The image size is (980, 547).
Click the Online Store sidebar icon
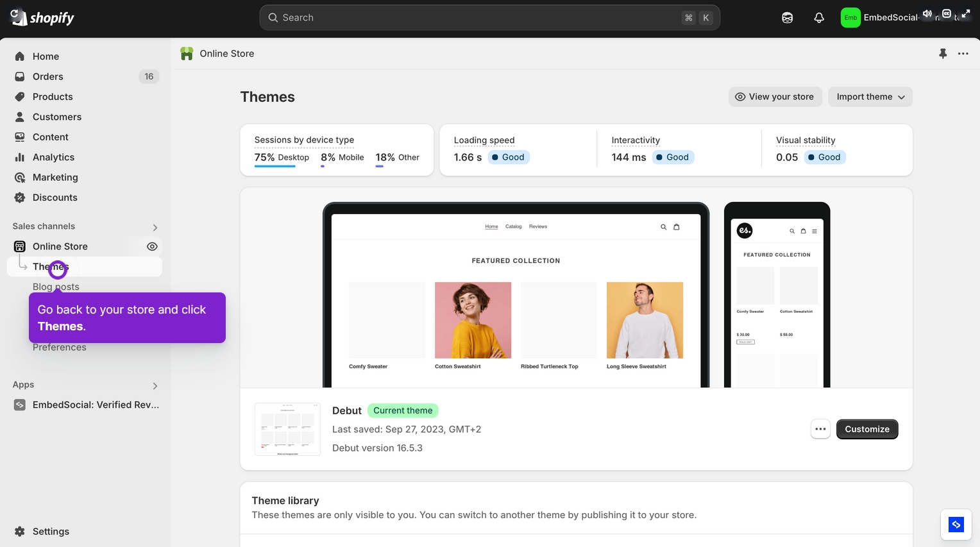20,246
